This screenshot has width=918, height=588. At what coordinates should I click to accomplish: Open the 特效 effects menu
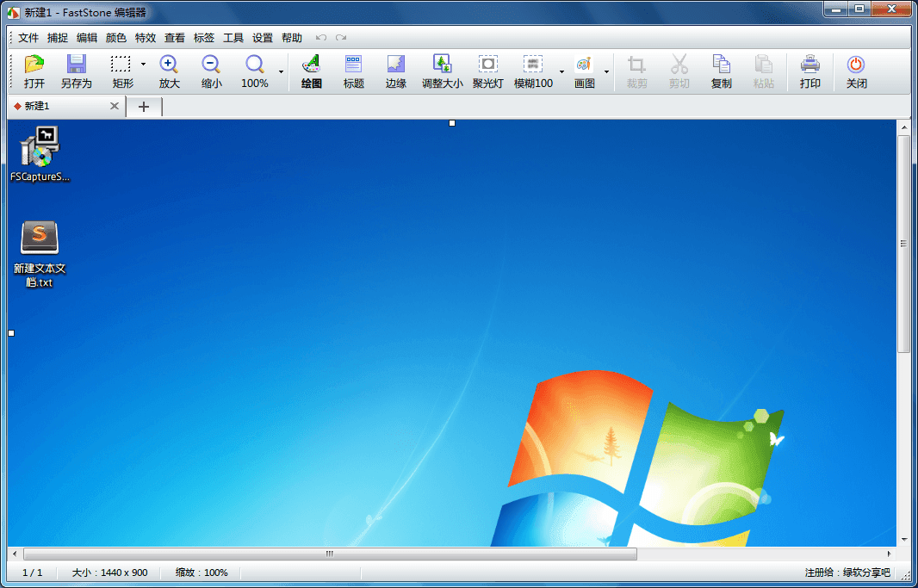tap(146, 38)
